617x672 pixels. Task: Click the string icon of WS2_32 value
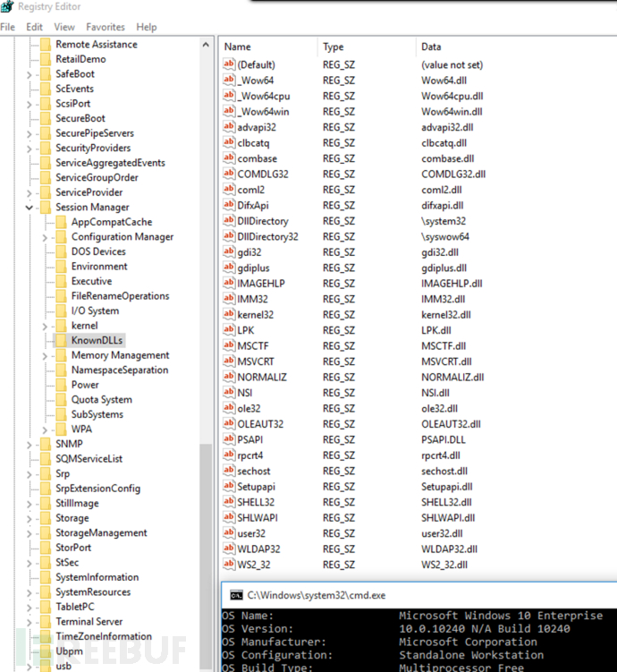coord(229,565)
